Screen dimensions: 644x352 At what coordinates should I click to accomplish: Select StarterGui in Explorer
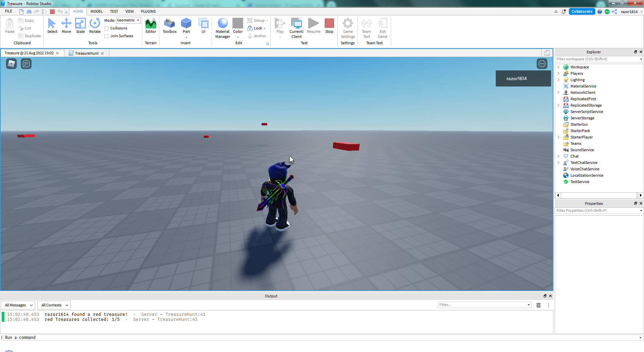tap(579, 124)
